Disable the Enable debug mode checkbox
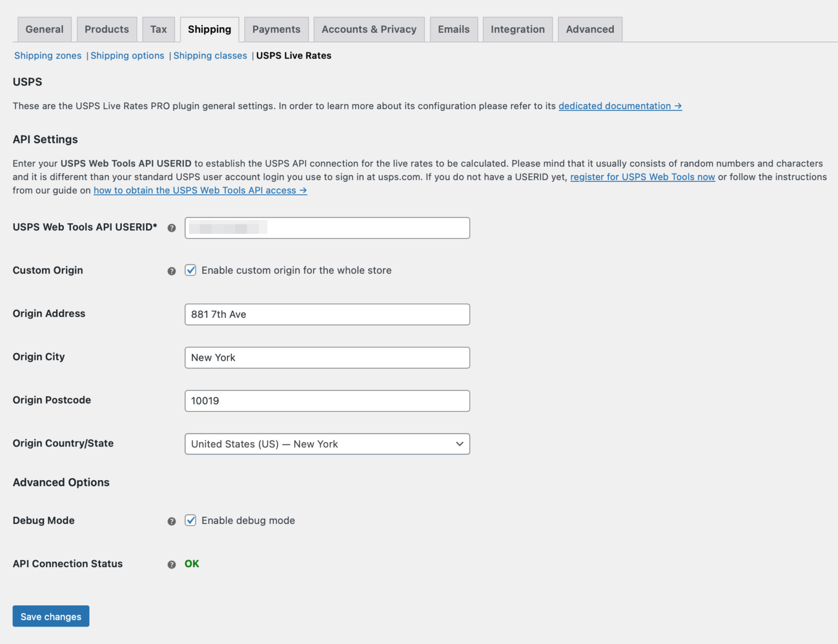 tap(190, 521)
